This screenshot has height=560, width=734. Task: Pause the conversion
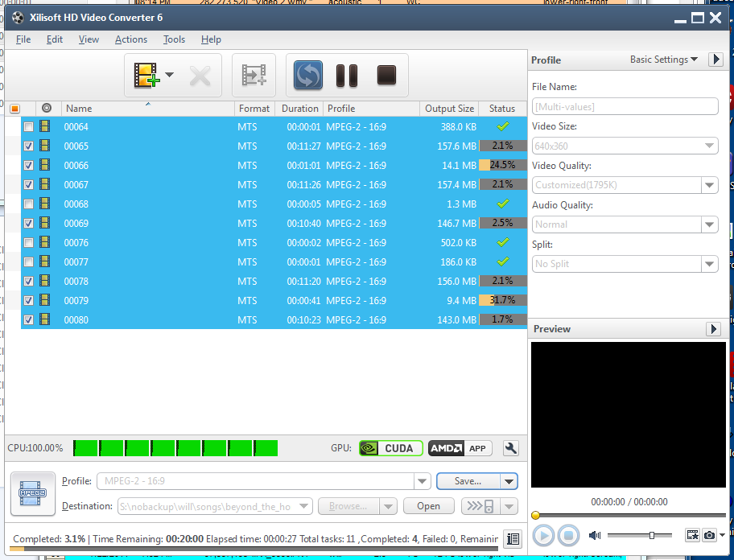pyautogui.click(x=347, y=76)
